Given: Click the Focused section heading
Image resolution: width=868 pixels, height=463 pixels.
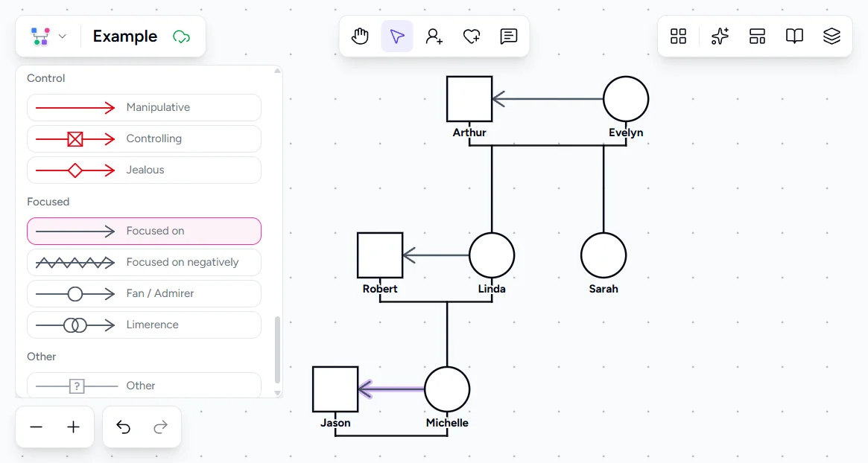Looking at the screenshot, I should (48, 202).
